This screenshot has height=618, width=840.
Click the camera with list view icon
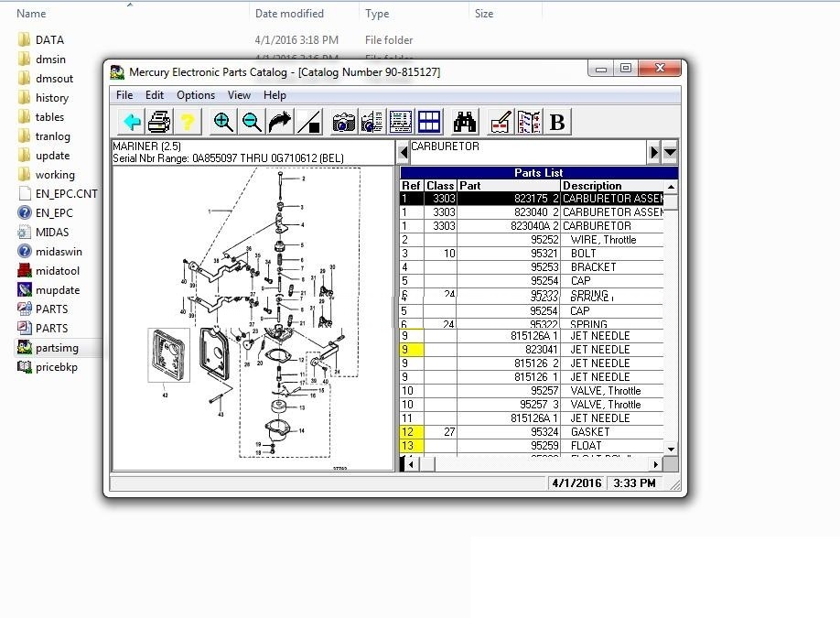(x=372, y=122)
